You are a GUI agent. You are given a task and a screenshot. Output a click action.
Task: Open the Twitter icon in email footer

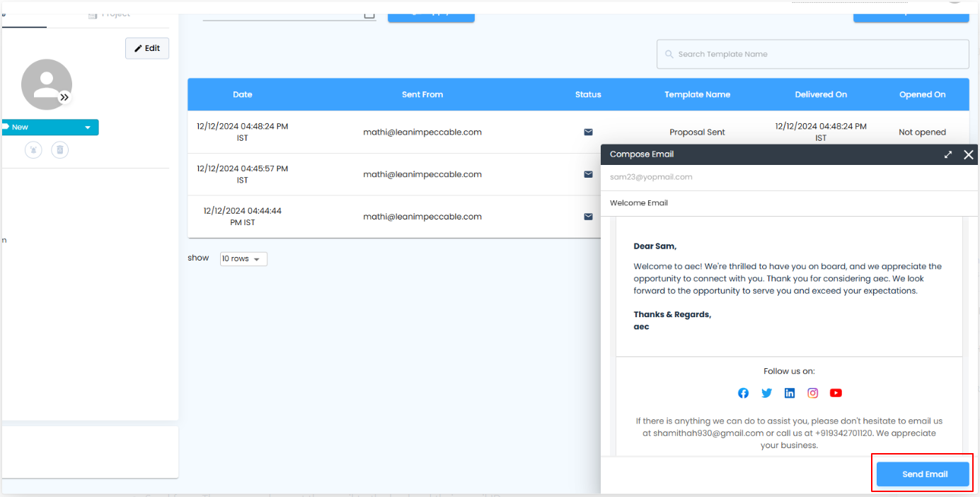pos(766,393)
